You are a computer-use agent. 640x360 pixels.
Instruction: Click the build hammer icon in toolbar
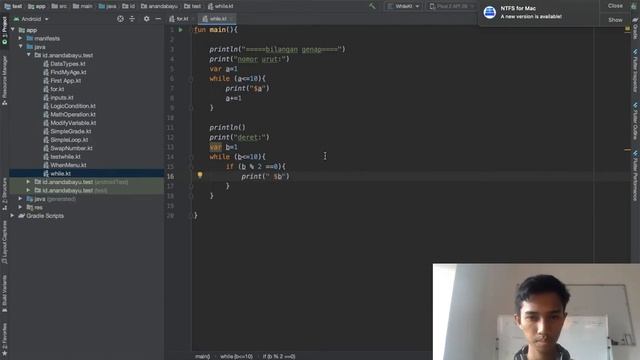(x=372, y=6)
